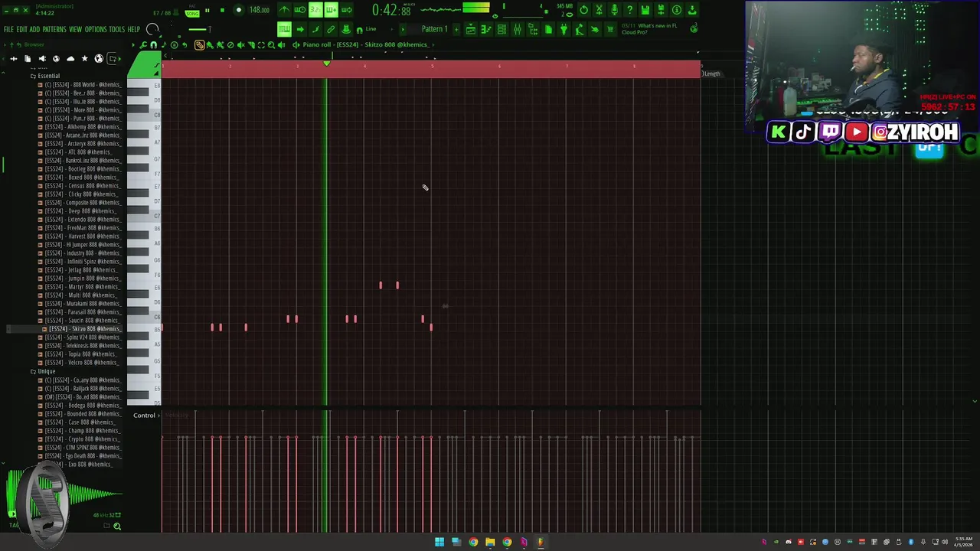Toggle loop recording button

point(347,10)
